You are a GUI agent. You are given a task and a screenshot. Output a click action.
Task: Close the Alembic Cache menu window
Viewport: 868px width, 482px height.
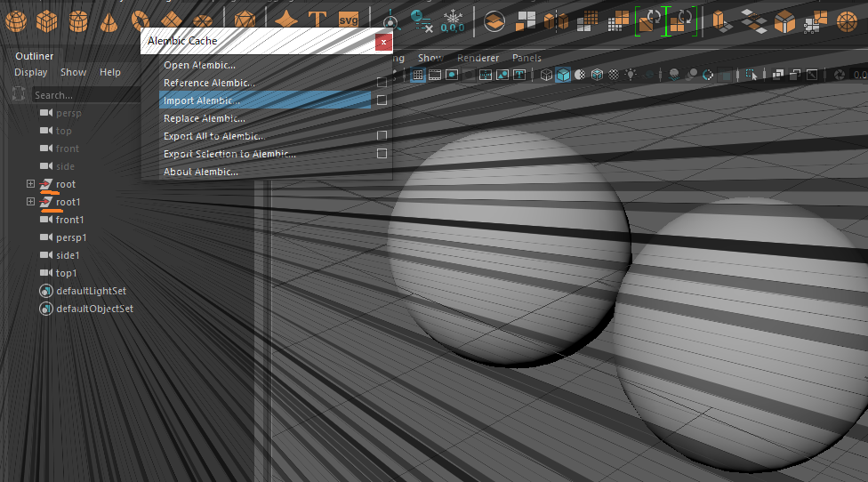click(x=383, y=42)
